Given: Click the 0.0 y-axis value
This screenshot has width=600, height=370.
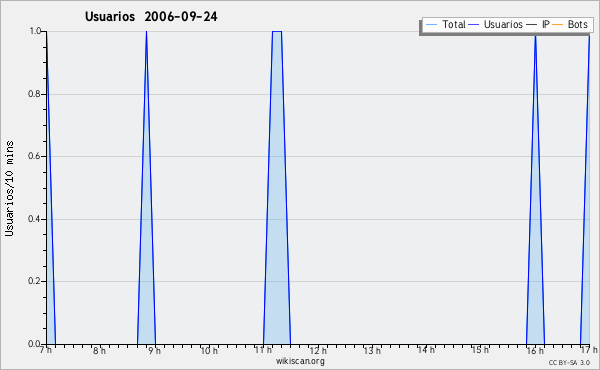Looking at the screenshot, I should tap(34, 344).
